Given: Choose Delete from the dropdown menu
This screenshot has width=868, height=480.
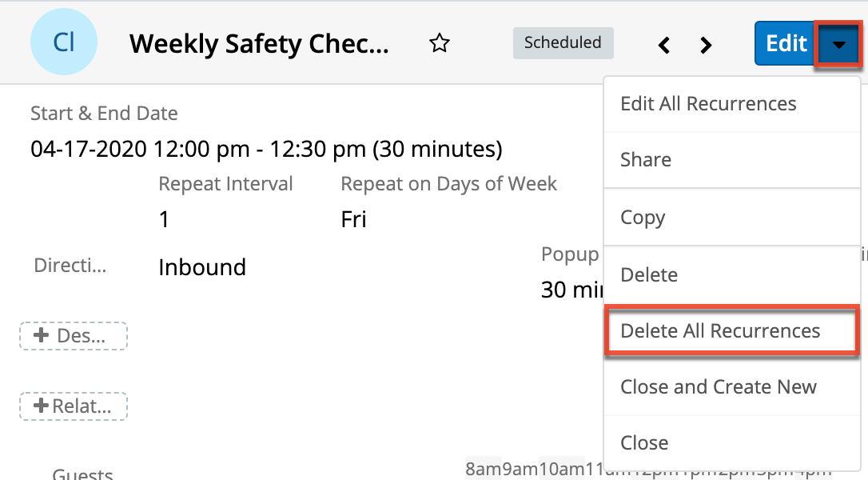Looking at the screenshot, I should pyautogui.click(x=648, y=274).
